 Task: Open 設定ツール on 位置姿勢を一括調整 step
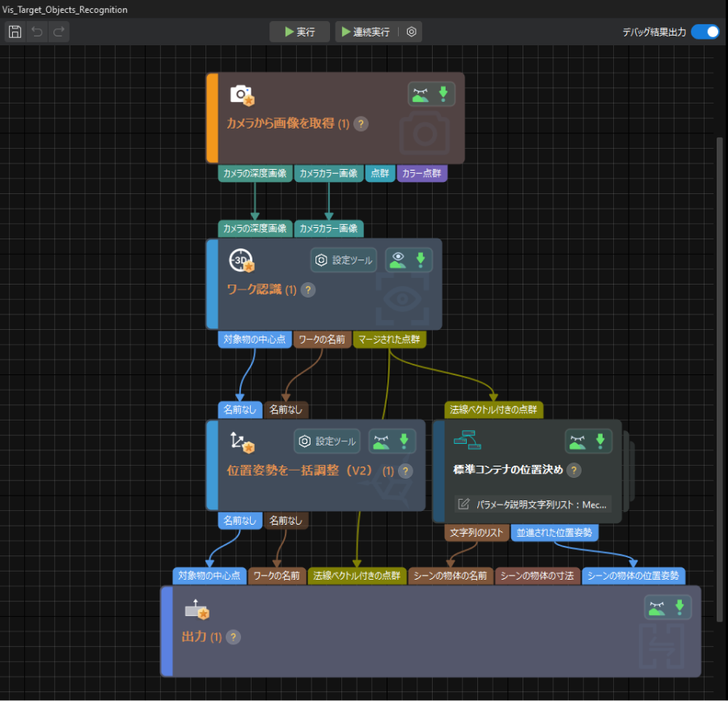[x=327, y=441]
